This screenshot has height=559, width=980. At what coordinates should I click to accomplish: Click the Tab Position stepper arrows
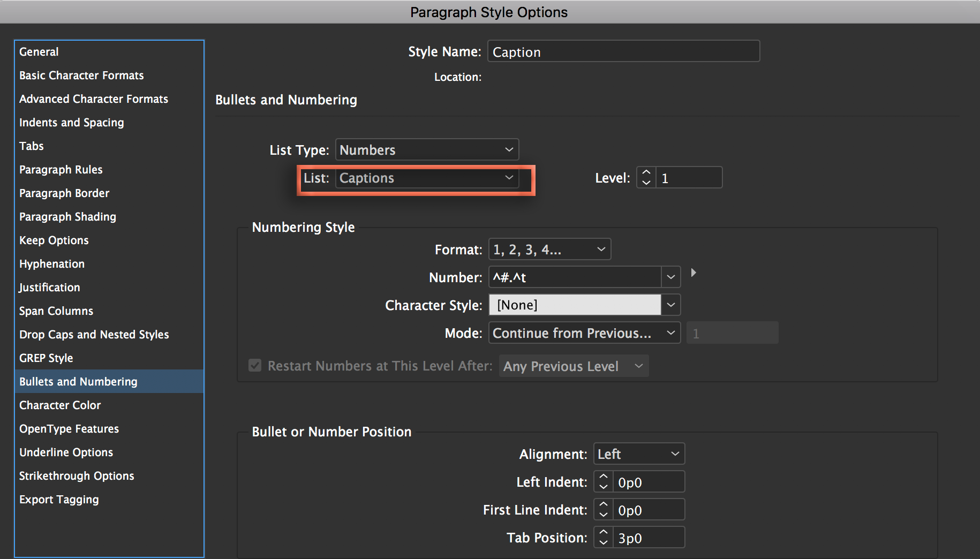(604, 538)
